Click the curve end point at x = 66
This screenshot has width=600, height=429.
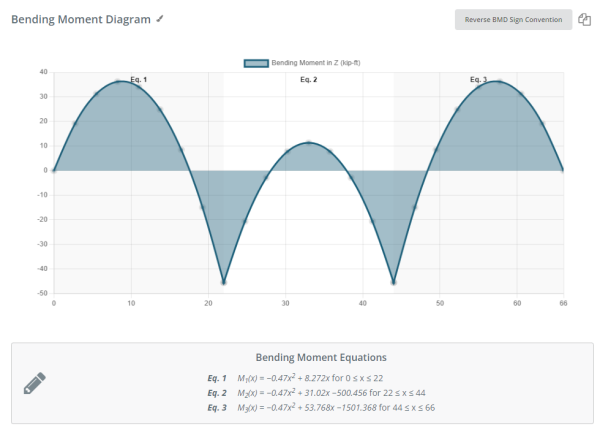pos(563,170)
